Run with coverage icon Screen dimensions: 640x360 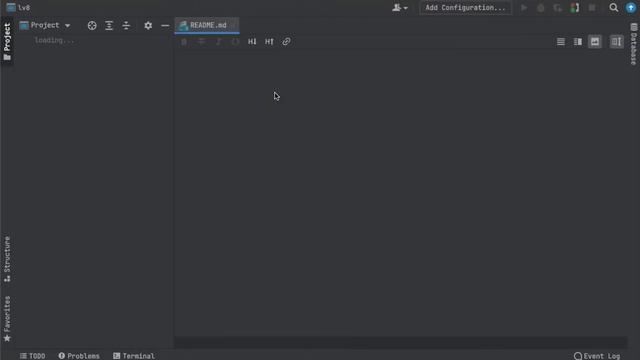(x=558, y=8)
